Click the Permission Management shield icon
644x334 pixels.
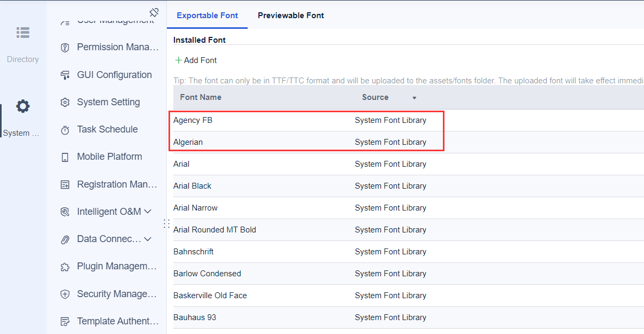65,48
